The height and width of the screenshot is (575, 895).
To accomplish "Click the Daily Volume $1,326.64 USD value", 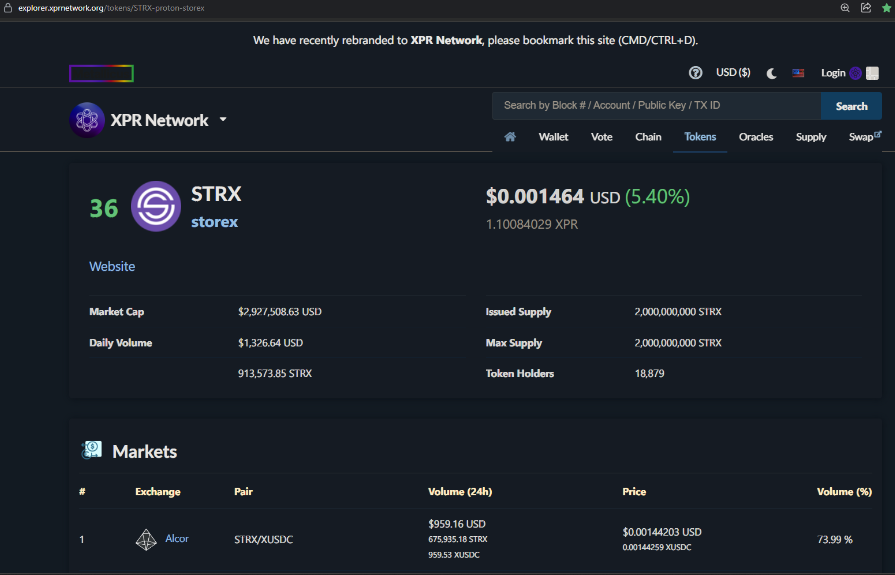I will click(x=271, y=343).
